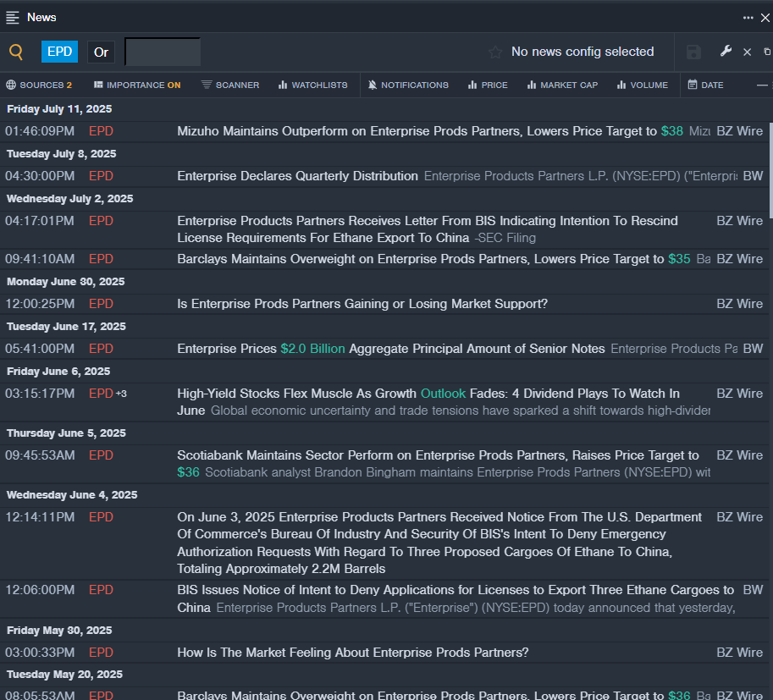This screenshot has height=700, width=773.
Task: Click the search magnifier icon
Action: [x=16, y=52]
